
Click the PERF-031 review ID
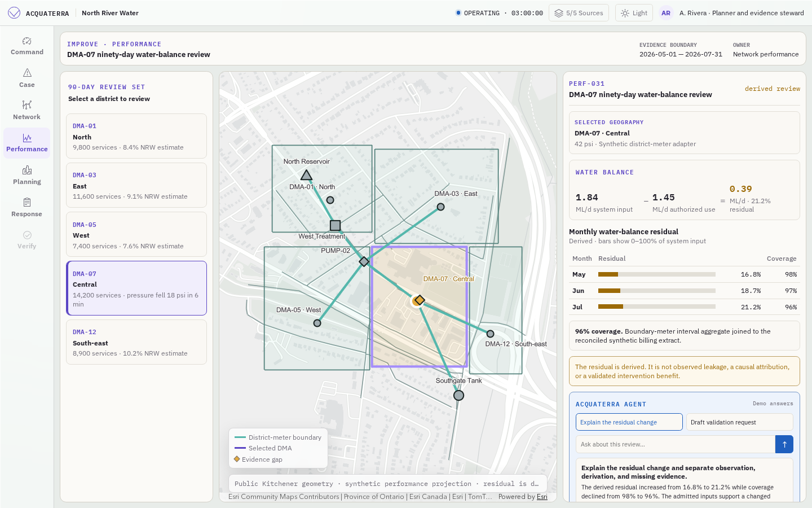[586, 84]
